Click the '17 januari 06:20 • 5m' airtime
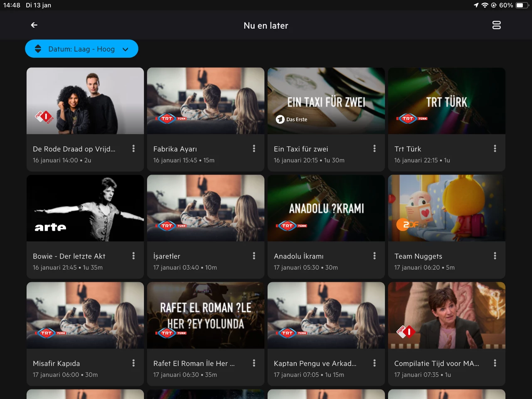This screenshot has width=532, height=399. tap(424, 268)
